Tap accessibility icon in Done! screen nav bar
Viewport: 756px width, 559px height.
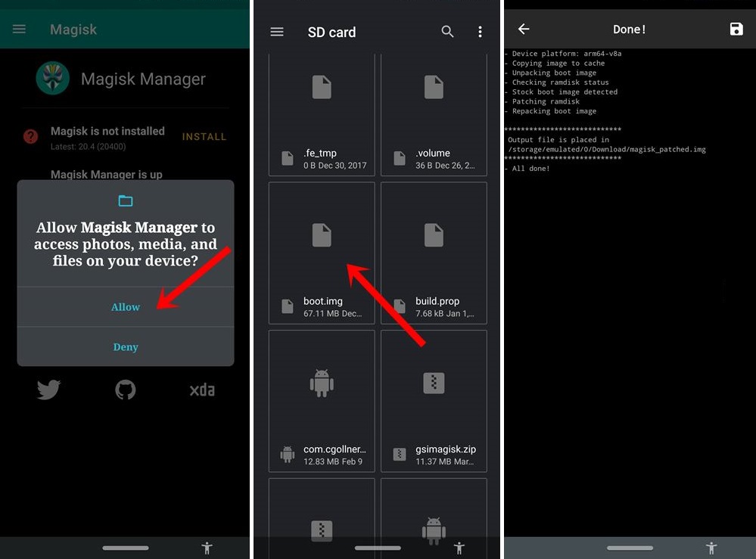click(711, 548)
